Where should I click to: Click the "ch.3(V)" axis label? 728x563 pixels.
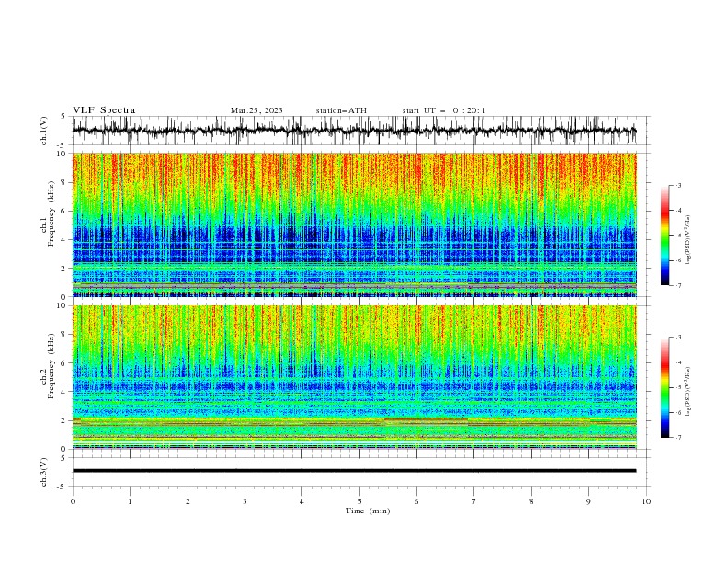(44, 472)
